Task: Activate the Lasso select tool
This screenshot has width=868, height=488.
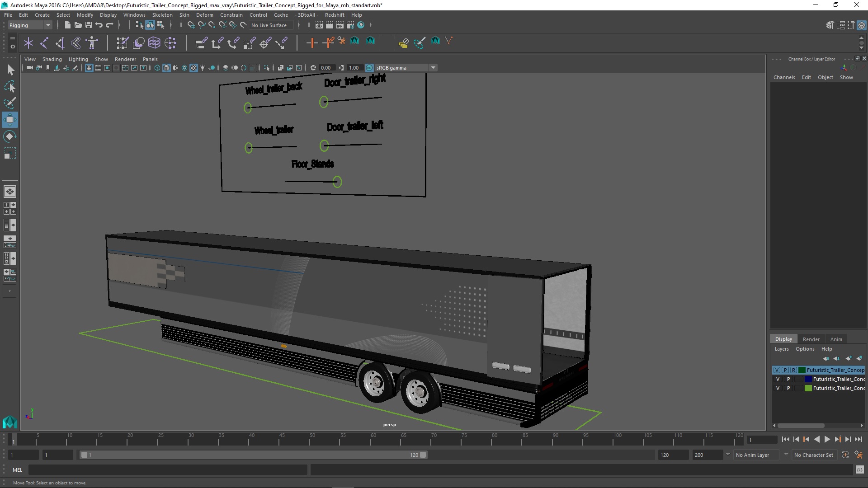Action: (10, 86)
